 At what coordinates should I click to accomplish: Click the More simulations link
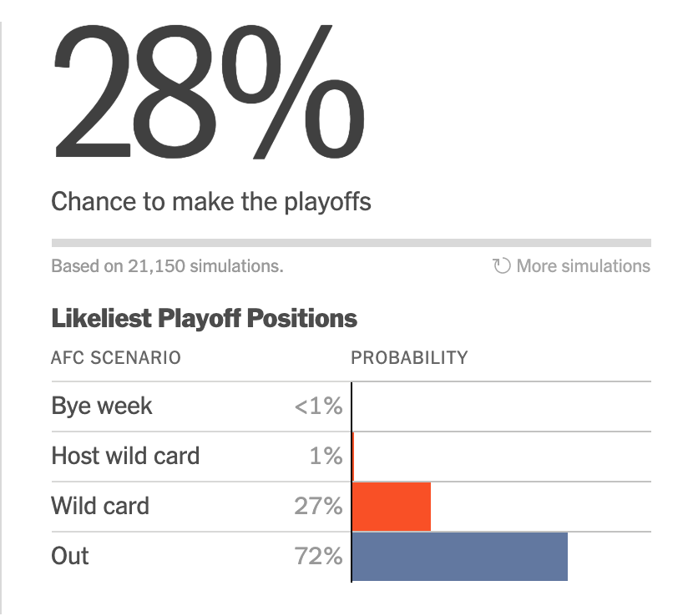[582, 266]
